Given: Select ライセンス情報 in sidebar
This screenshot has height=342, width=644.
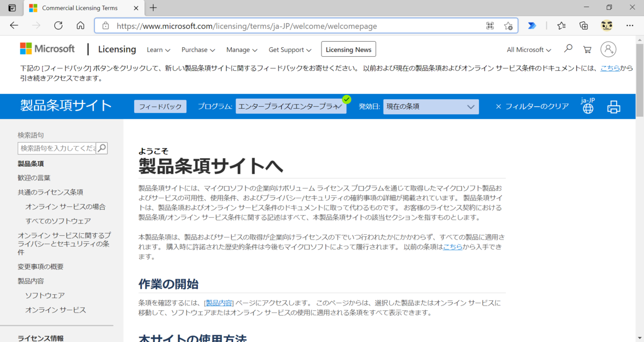Looking at the screenshot, I should tap(41, 338).
